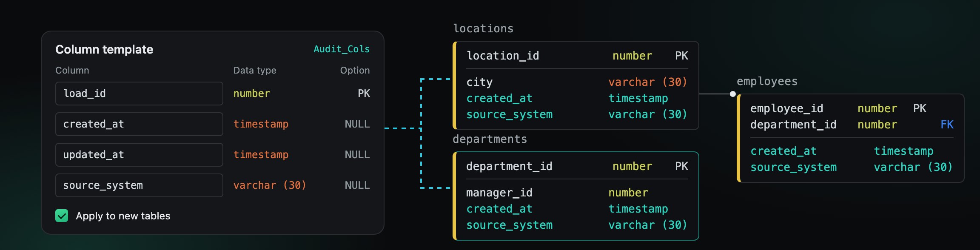Viewport: 980px width, 250px height.
Task: Select the city column in locations
Action: click(479, 82)
